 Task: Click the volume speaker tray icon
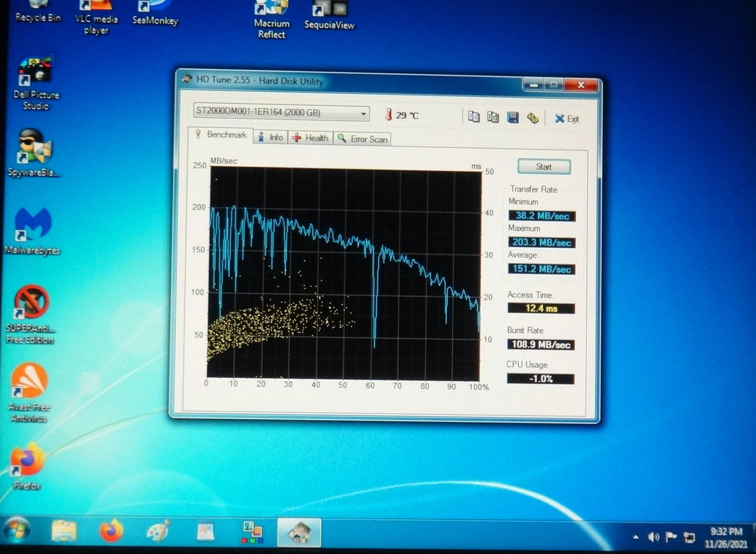tap(653, 537)
